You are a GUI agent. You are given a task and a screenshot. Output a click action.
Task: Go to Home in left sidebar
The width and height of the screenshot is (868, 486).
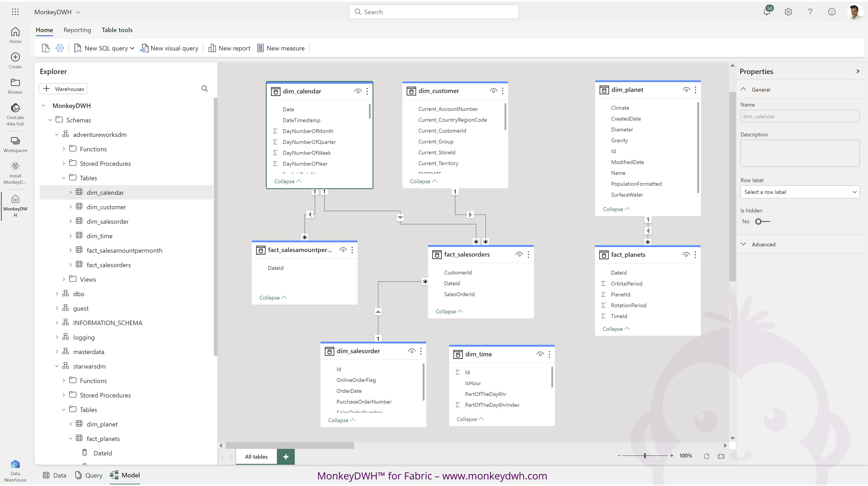point(15,36)
